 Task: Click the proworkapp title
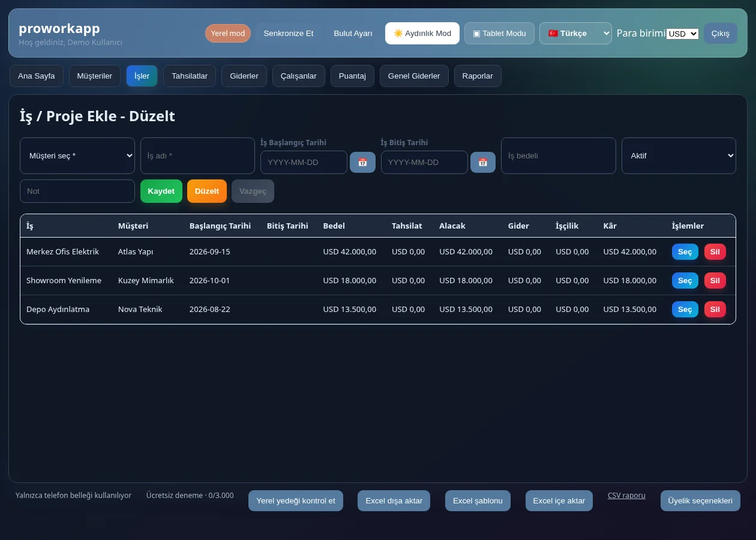click(59, 28)
